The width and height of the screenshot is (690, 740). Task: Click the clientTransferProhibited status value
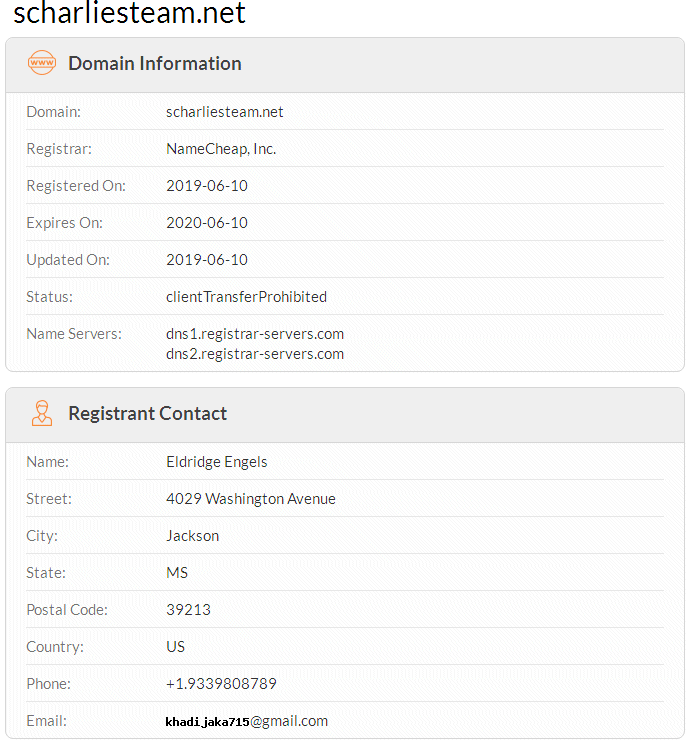(x=246, y=297)
